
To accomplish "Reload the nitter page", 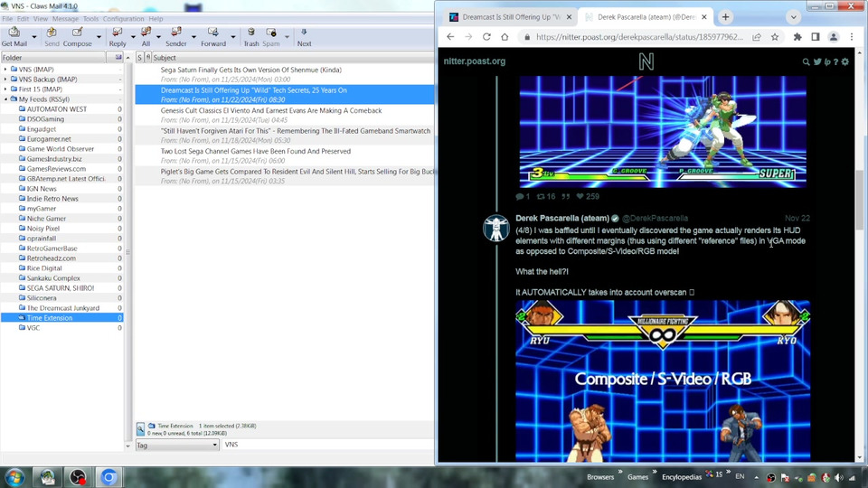I will coord(486,37).
